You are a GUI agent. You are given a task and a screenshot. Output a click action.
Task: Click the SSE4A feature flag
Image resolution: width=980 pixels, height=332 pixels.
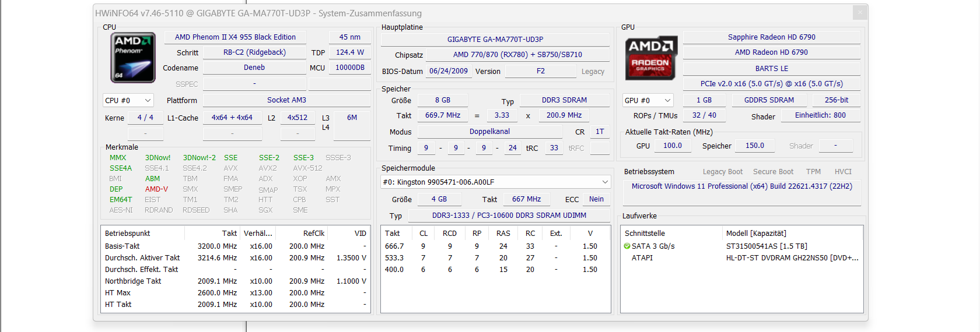(x=121, y=168)
